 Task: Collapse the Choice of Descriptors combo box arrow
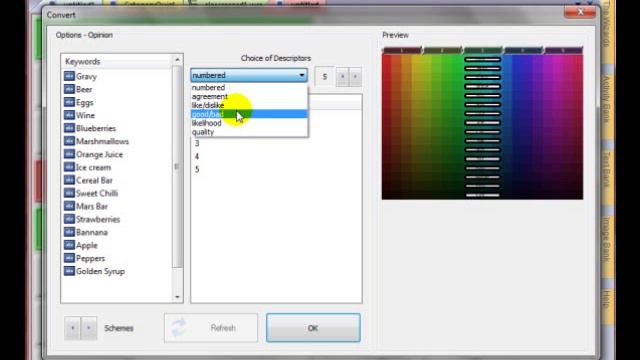(x=302, y=76)
